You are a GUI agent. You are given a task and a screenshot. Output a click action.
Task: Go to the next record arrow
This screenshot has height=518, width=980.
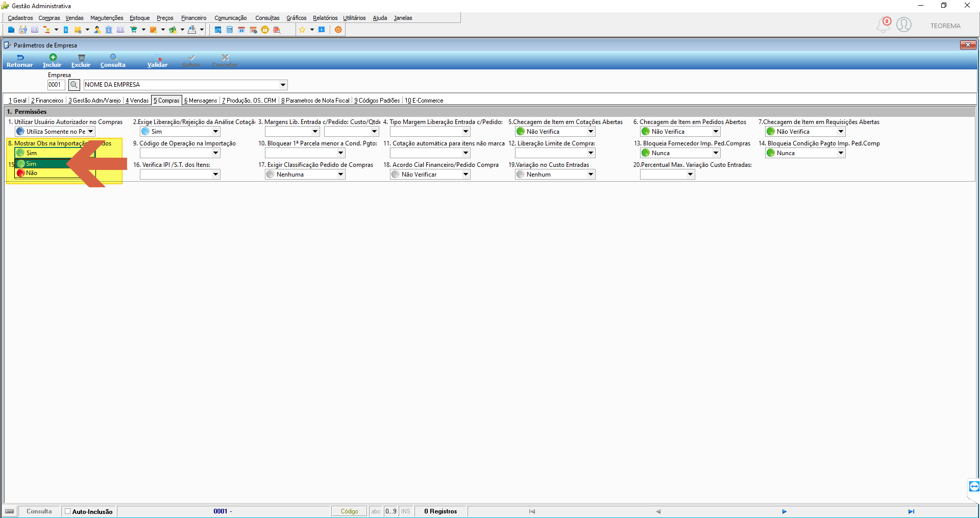click(785, 511)
